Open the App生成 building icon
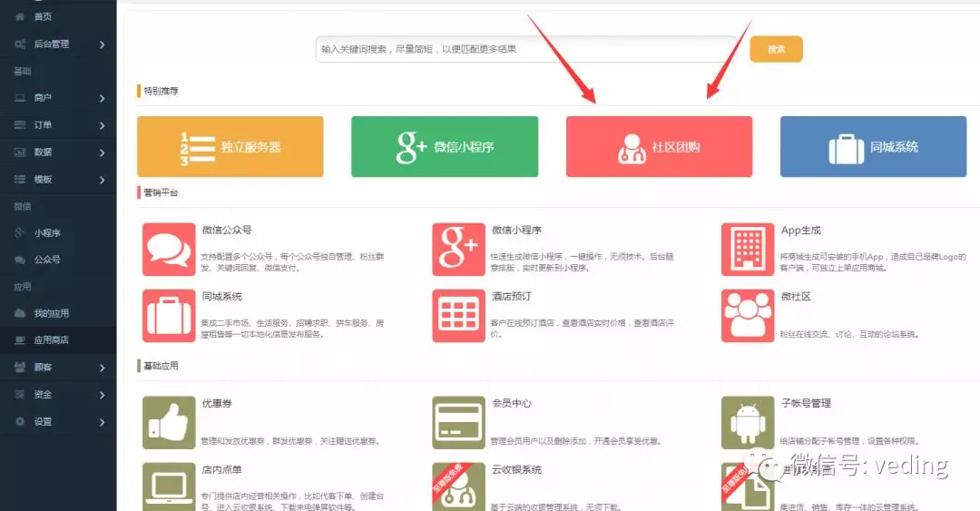Image resolution: width=980 pixels, height=511 pixels. [x=748, y=250]
